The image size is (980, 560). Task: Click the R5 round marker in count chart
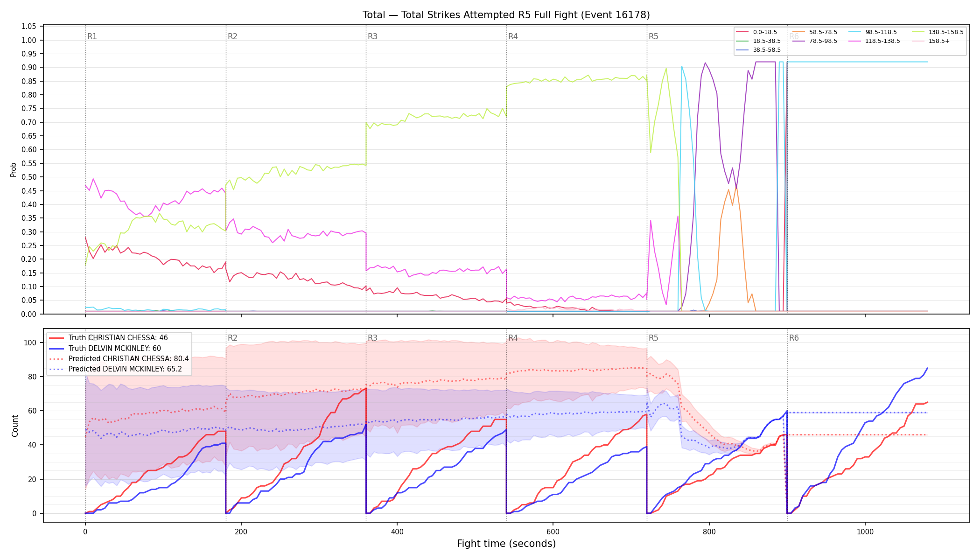pos(653,338)
